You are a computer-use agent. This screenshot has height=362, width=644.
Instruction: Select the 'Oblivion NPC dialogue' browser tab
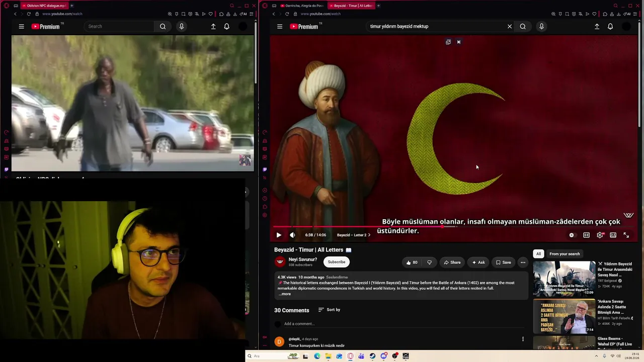pyautogui.click(x=44, y=6)
